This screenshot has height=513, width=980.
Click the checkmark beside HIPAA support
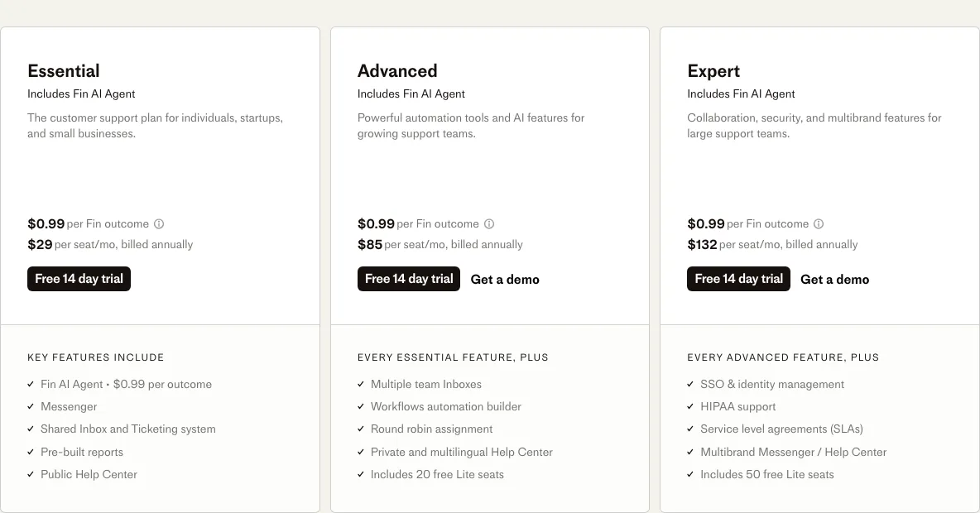pos(690,406)
